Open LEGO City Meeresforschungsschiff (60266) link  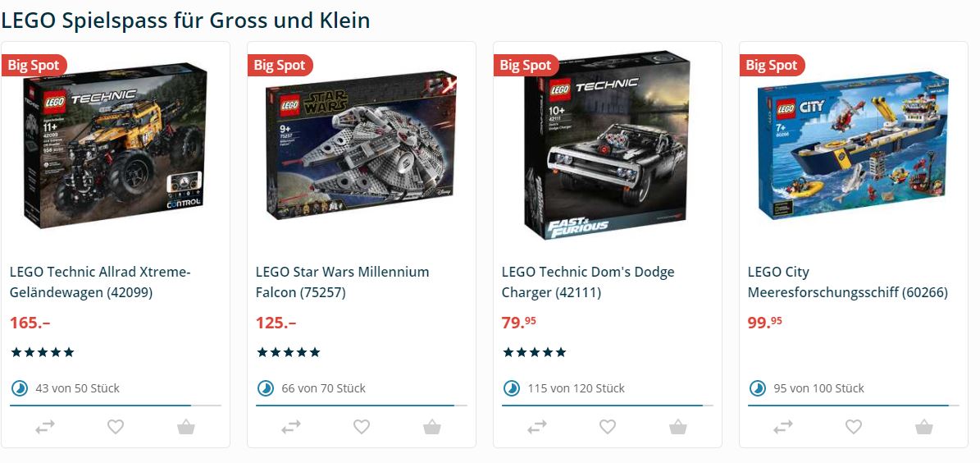[x=847, y=282]
